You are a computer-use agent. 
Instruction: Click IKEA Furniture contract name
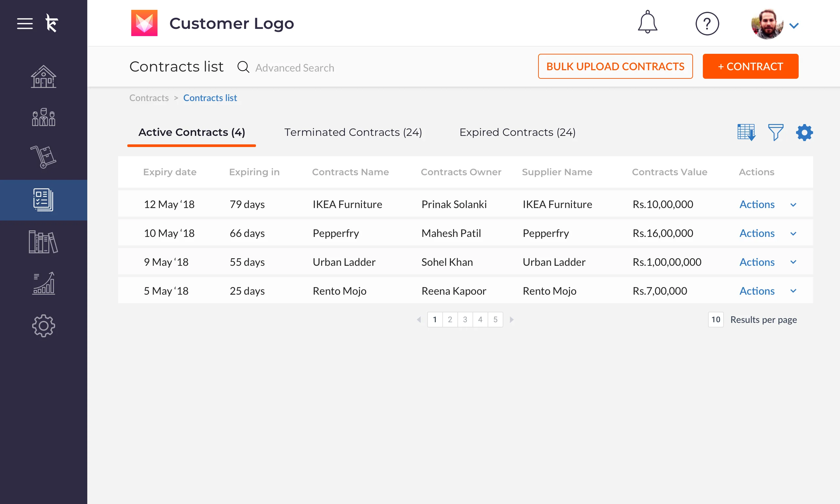pyautogui.click(x=347, y=204)
